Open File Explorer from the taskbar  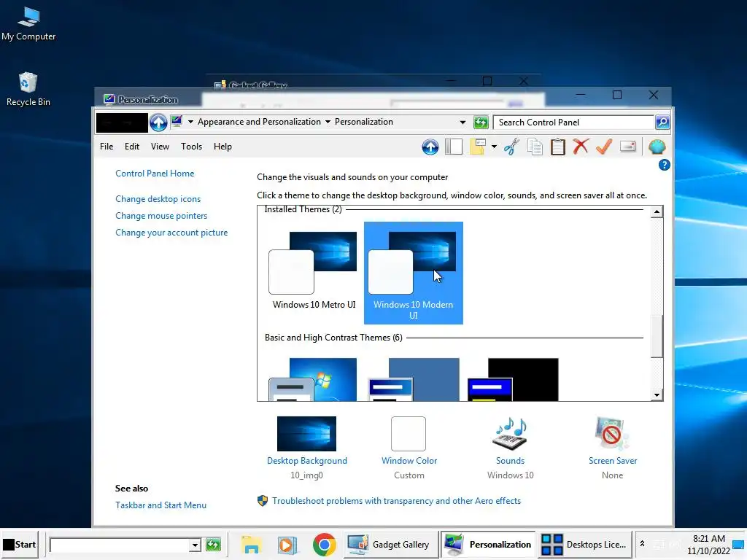pos(251,545)
